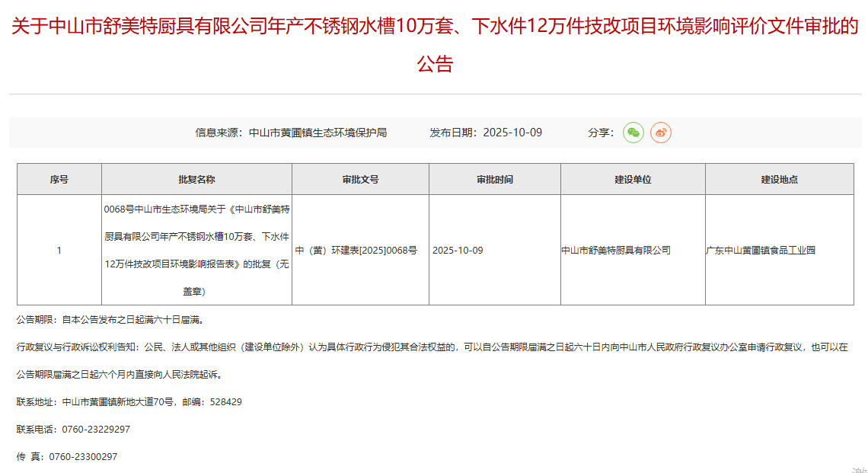This screenshot has height=473, width=868.
Task: Click the 审批时间 column header
Action: pyautogui.click(x=495, y=180)
